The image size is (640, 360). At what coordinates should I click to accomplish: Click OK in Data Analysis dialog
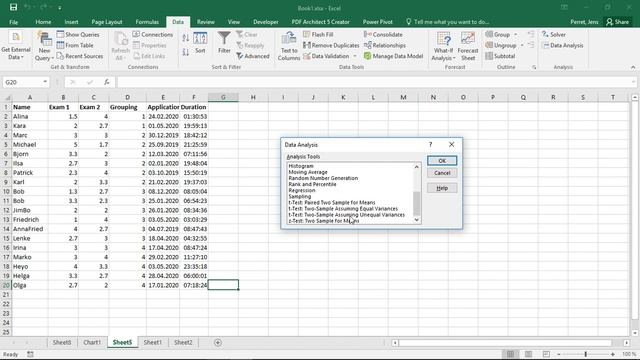click(442, 161)
